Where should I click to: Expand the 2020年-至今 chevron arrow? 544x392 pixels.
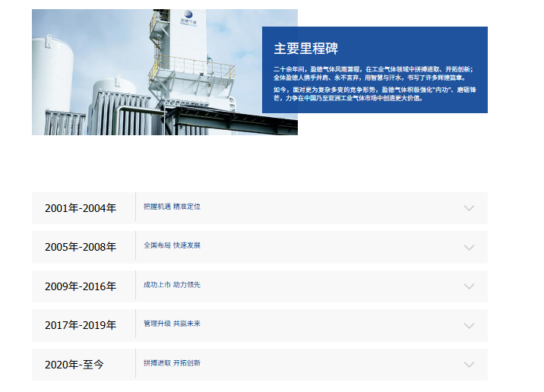click(x=469, y=365)
